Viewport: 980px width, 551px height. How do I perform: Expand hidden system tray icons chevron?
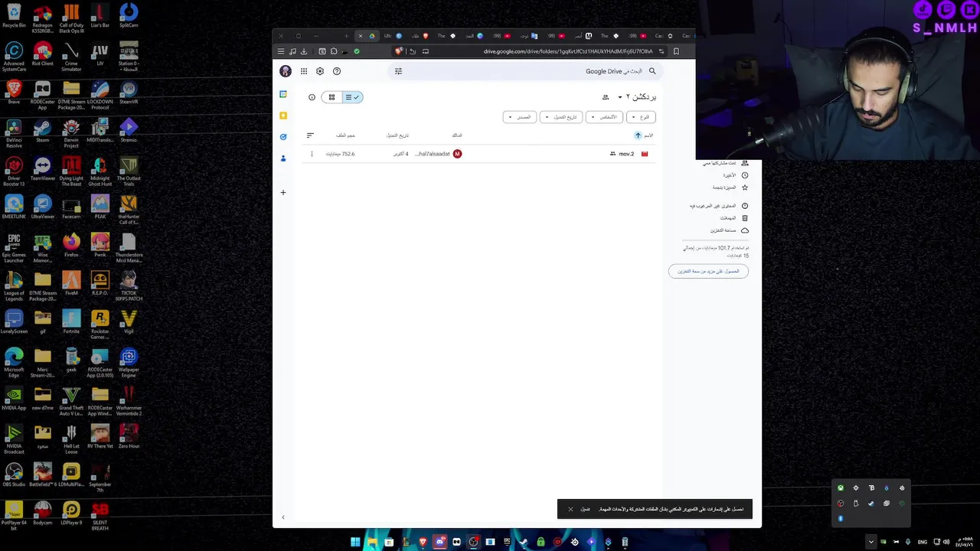pyautogui.click(x=871, y=542)
